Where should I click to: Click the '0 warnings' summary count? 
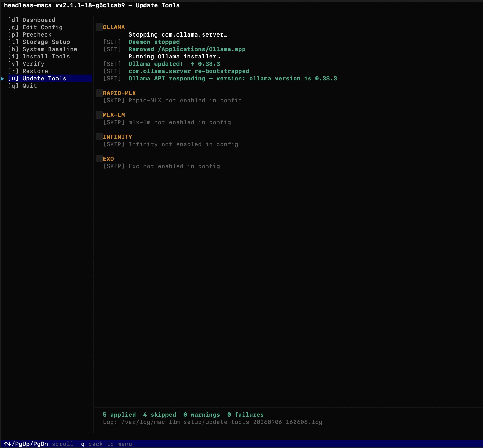[x=202, y=415]
